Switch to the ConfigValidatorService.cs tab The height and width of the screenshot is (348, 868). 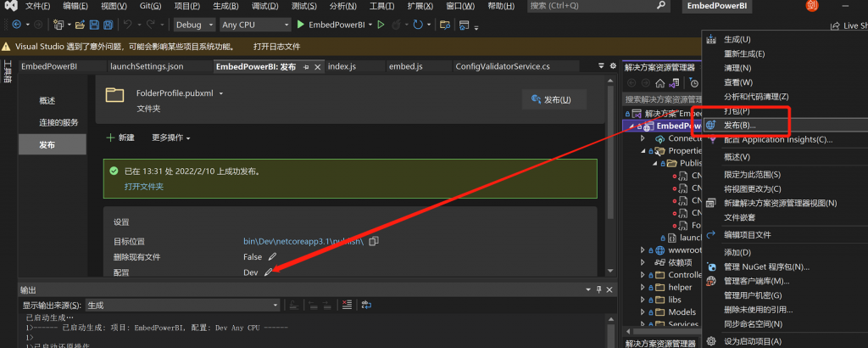503,66
